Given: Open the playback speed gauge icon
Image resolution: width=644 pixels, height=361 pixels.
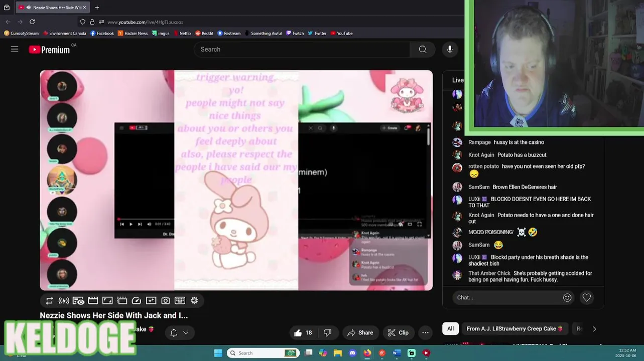Looking at the screenshot, I should pyautogui.click(x=137, y=300).
